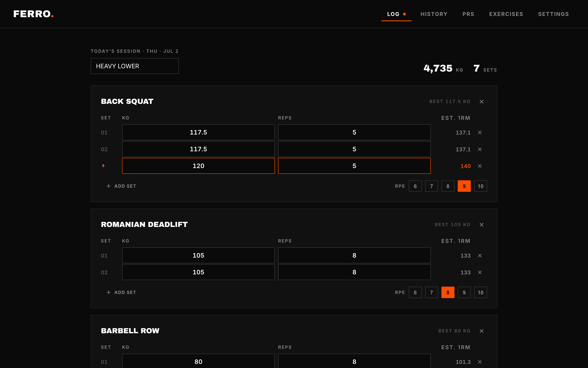This screenshot has height=368, width=588.
Task: Select RPE 7 for Back Squat
Action: tap(431, 186)
